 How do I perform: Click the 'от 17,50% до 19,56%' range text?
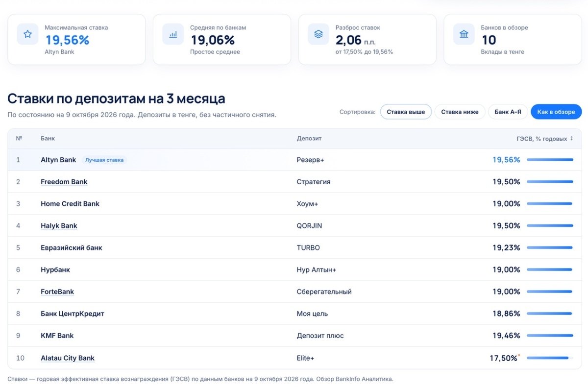(364, 52)
